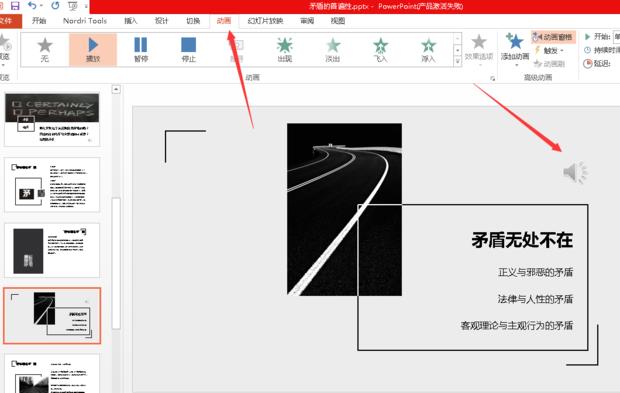
Task: Click the slide panel scroll up arrow
Action: pos(116,89)
